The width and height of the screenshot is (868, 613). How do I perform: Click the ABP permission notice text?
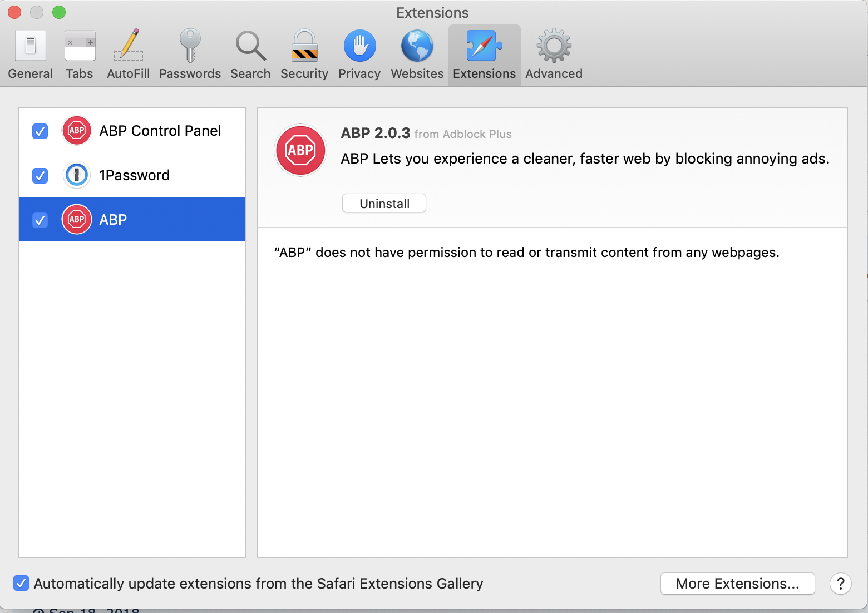point(526,253)
